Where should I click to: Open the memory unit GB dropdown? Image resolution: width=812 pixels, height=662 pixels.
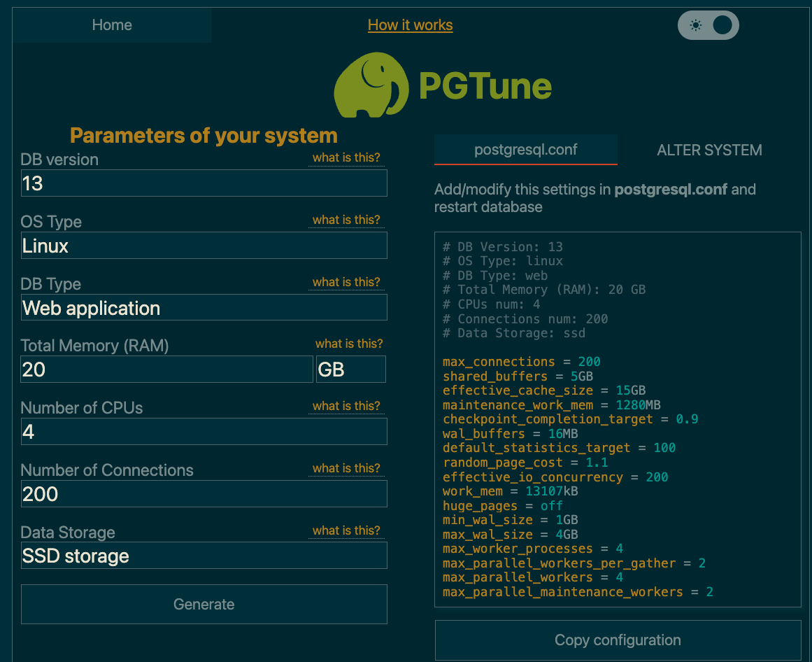pos(350,369)
